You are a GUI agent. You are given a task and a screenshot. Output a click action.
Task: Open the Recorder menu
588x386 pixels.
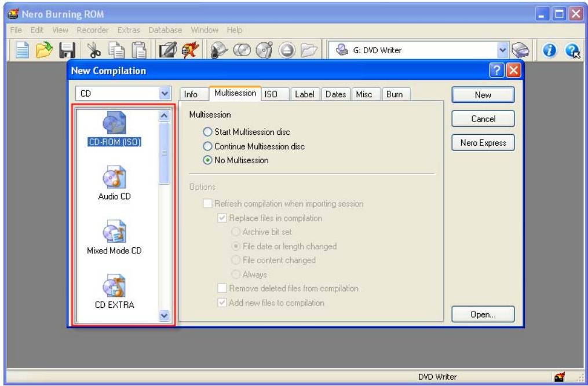93,30
